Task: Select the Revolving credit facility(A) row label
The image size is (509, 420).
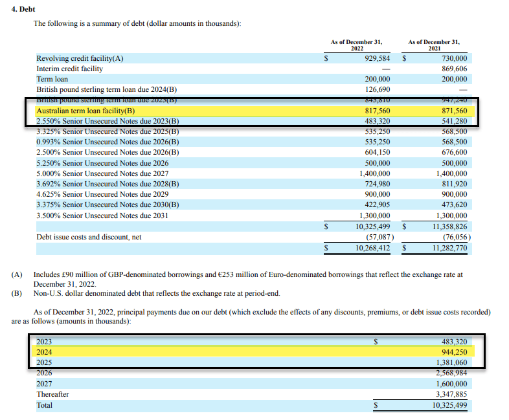Action: click(80, 58)
